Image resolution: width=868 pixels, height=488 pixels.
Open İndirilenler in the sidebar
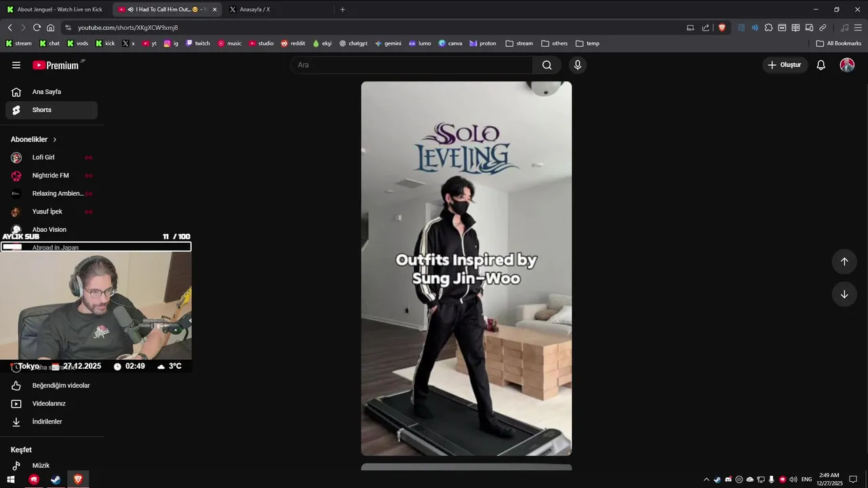pyautogui.click(x=52, y=422)
